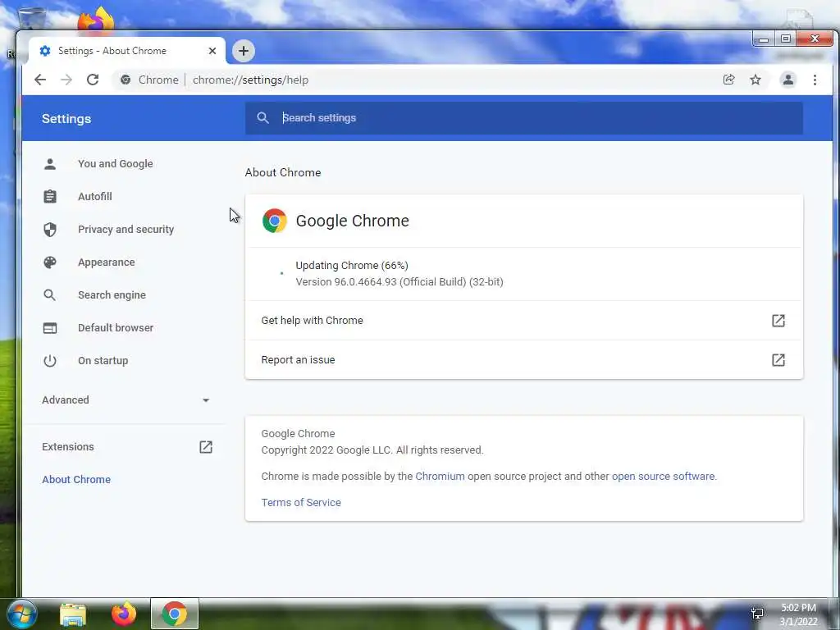Open the Terms of Service link

(301, 503)
